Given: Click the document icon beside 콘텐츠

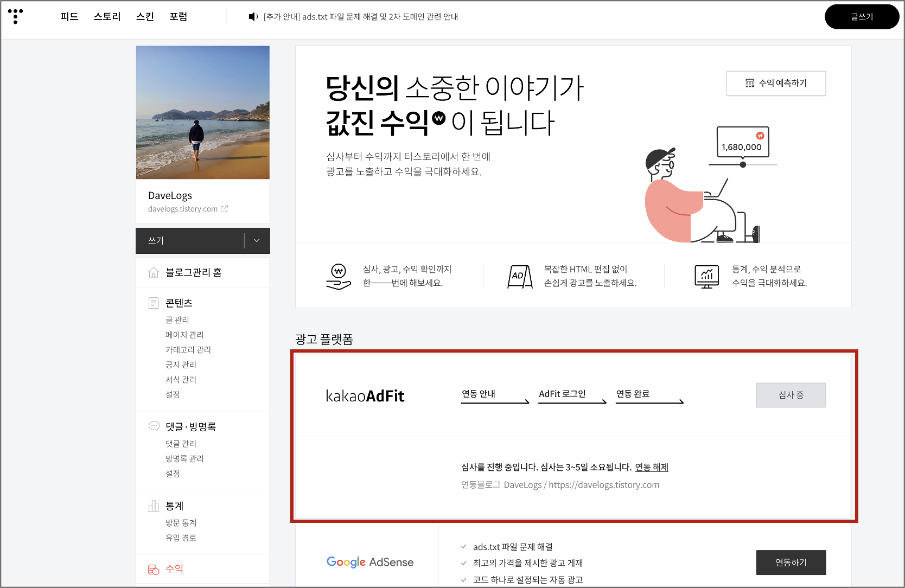Looking at the screenshot, I should click(x=154, y=303).
